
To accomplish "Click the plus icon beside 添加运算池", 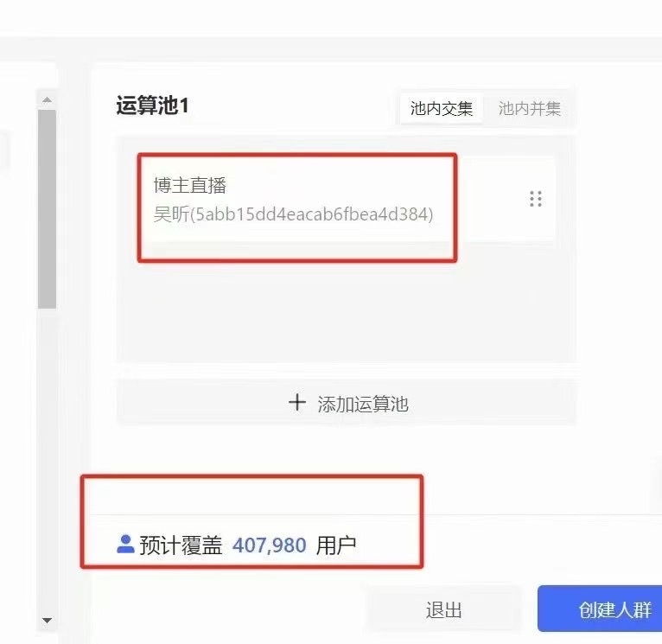I will pos(296,403).
